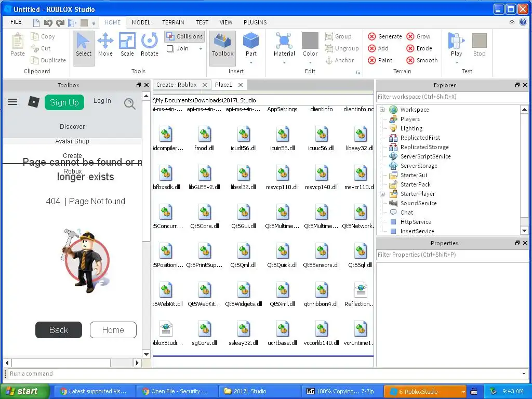Viewport: 532px width, 399px height.
Task: Expand the Edit group dialog launcher
Action: coord(358,72)
